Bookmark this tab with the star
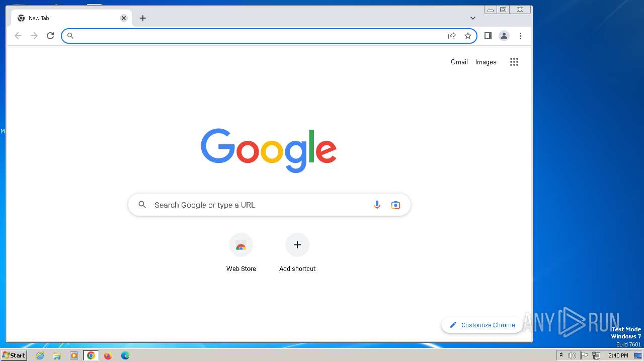The height and width of the screenshot is (362, 644). pos(468,36)
